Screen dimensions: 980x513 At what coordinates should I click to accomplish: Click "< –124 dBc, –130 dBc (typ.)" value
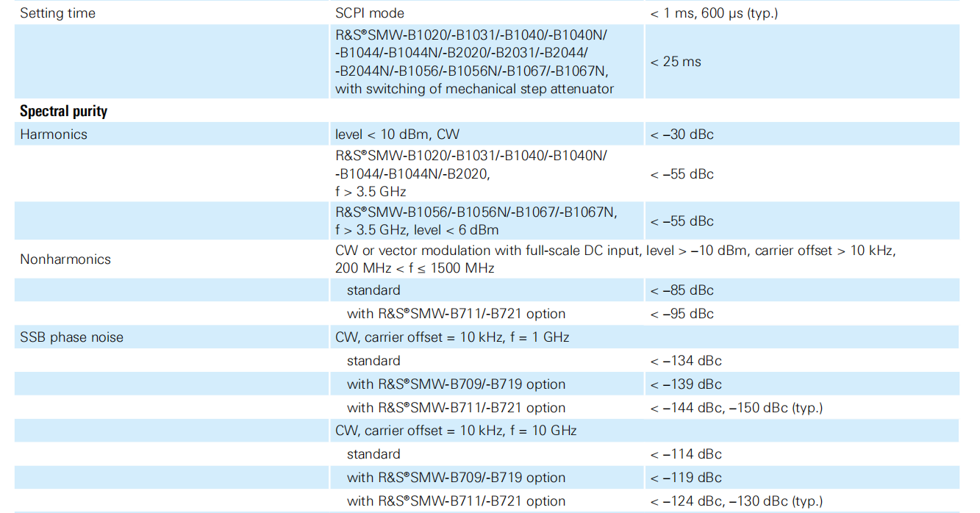click(736, 501)
